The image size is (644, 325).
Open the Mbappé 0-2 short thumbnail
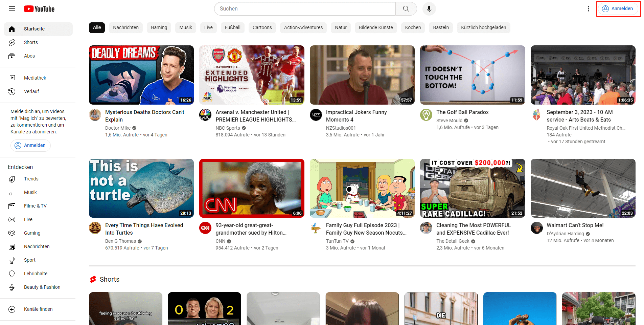(204, 309)
